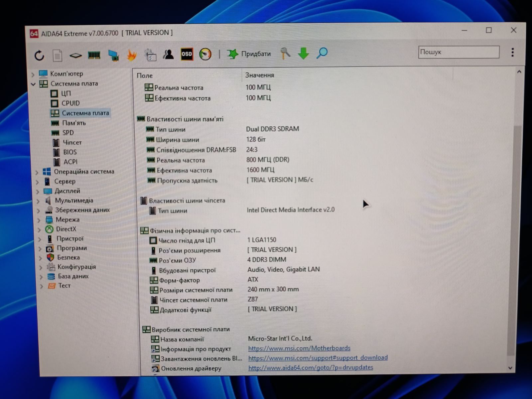The width and height of the screenshot is (532, 399).
Task: Click the green download arrow icon
Action: 303,53
